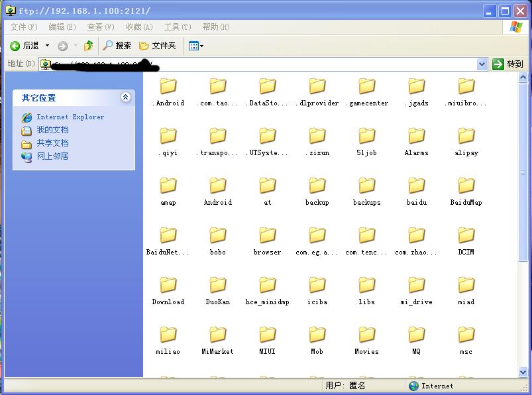Select the miliao folder

pyautogui.click(x=168, y=341)
